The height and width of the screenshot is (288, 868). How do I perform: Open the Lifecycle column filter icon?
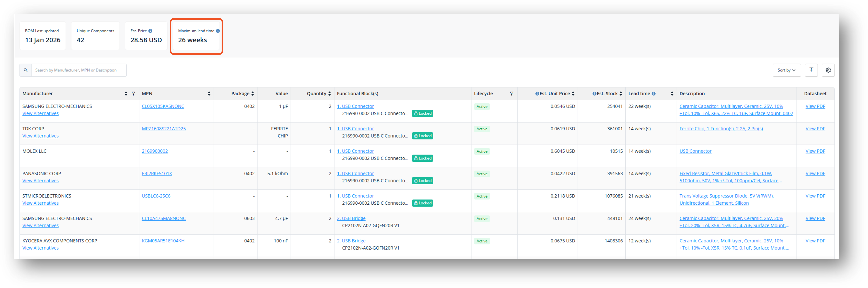[x=511, y=94]
